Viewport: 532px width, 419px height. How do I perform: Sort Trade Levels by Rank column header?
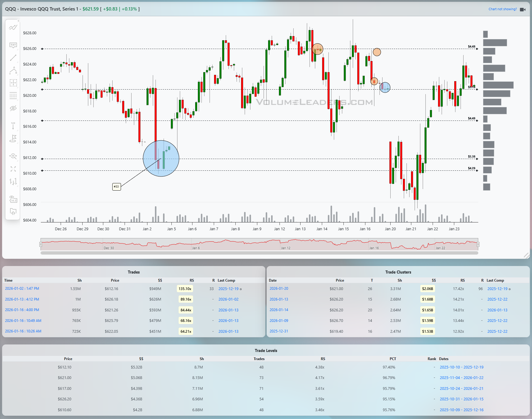tap(432, 359)
